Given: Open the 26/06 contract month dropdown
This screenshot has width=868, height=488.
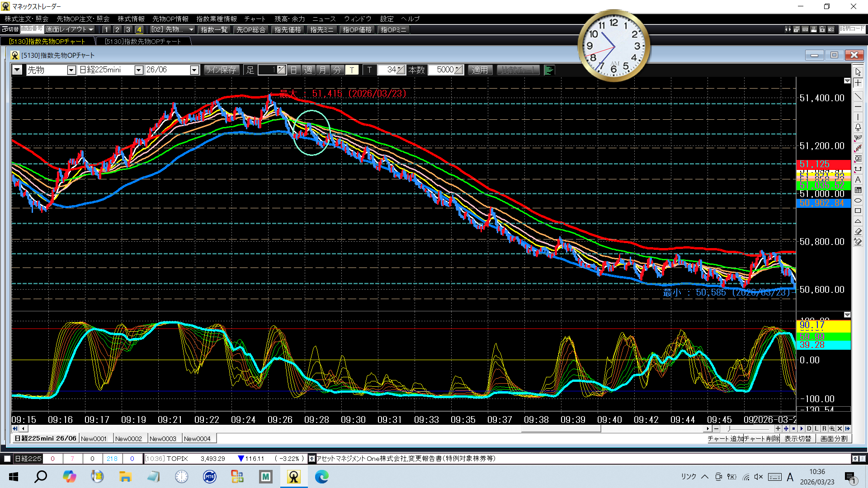Looking at the screenshot, I should [x=194, y=70].
